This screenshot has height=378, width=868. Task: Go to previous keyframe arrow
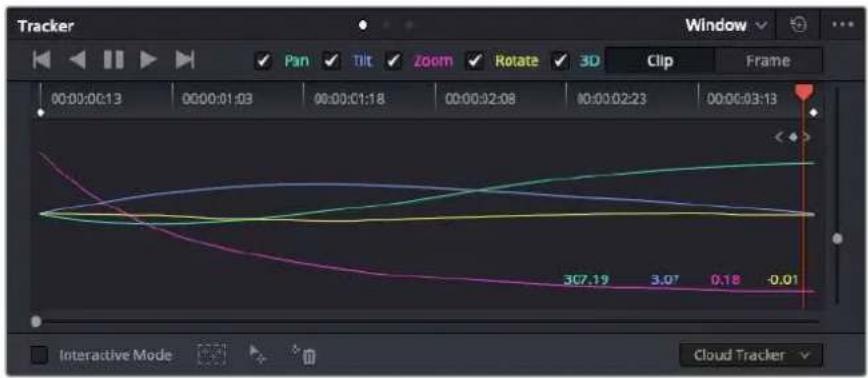pyautogui.click(x=779, y=137)
